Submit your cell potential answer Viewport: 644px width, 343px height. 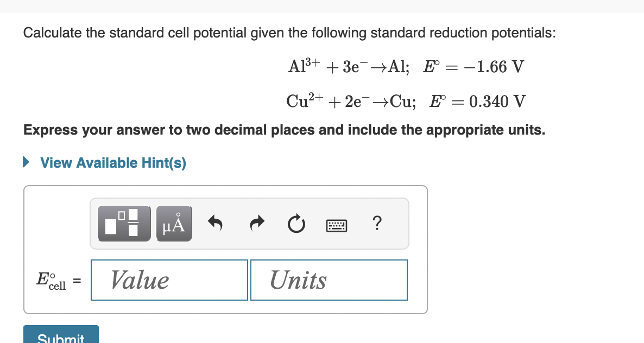[x=61, y=336]
